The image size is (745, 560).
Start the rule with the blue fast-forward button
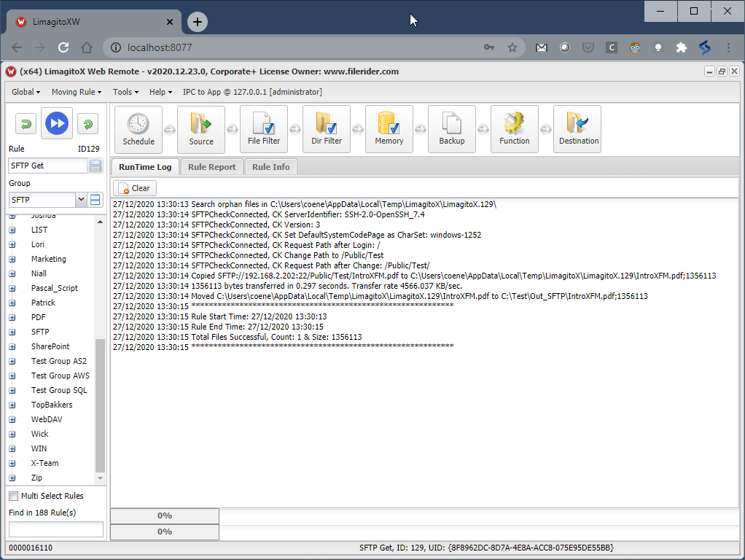[x=56, y=123]
